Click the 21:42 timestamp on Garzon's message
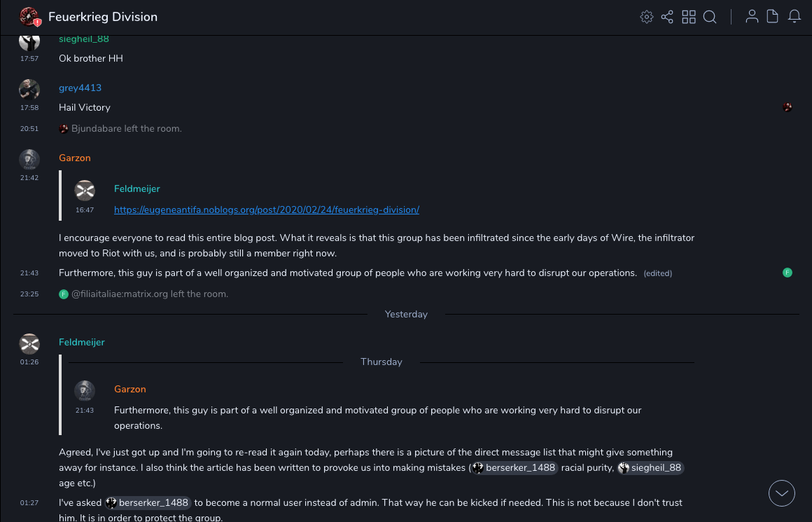Viewport: 812px width, 522px height. [29, 178]
